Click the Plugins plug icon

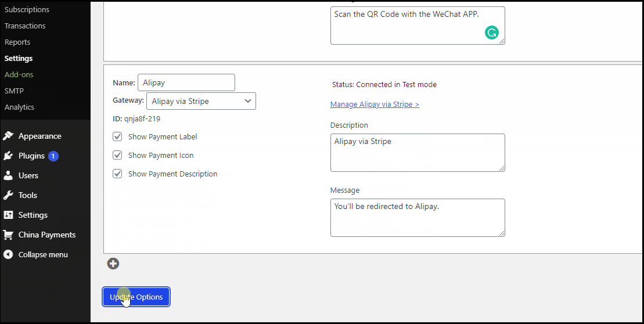tap(8, 156)
